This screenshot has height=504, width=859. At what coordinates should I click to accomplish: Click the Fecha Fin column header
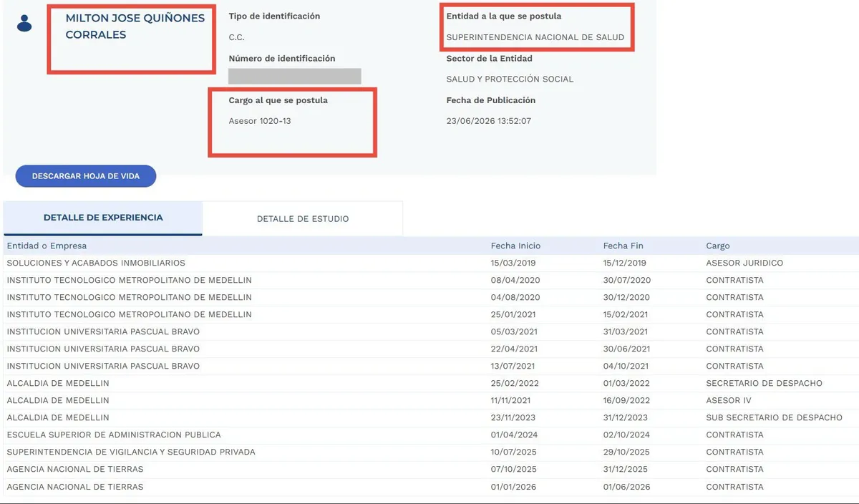click(622, 246)
